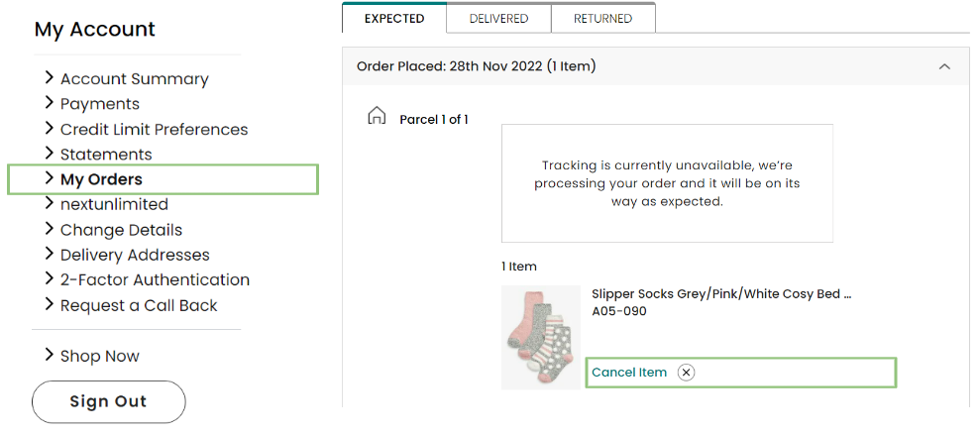Click the chevron before Delivery Addresses
Viewport: 980px width, 434px height.
tap(50, 254)
